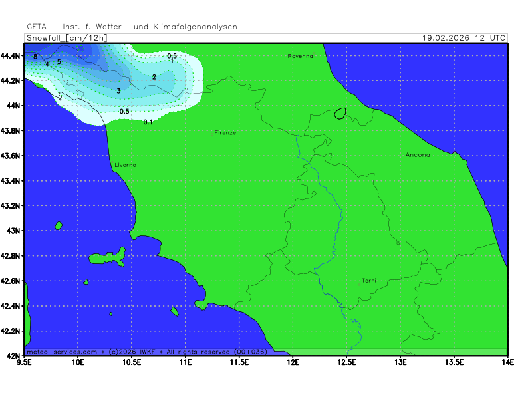The image size is (532, 399).
Task: Select the 0.1 contour label
Action: point(148,122)
